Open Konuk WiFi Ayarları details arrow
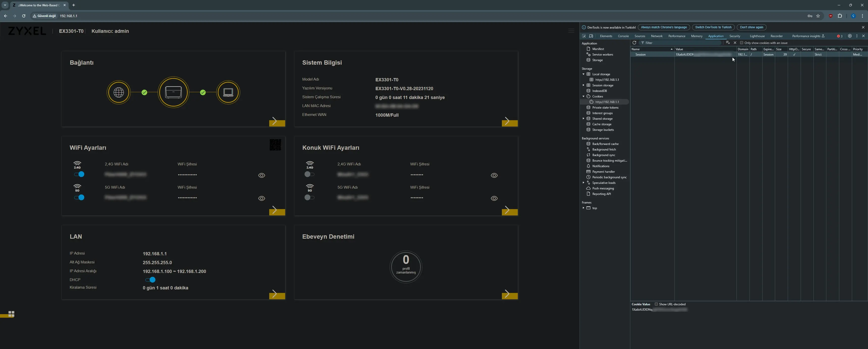Screen dimensions: 868x349 coord(509,211)
